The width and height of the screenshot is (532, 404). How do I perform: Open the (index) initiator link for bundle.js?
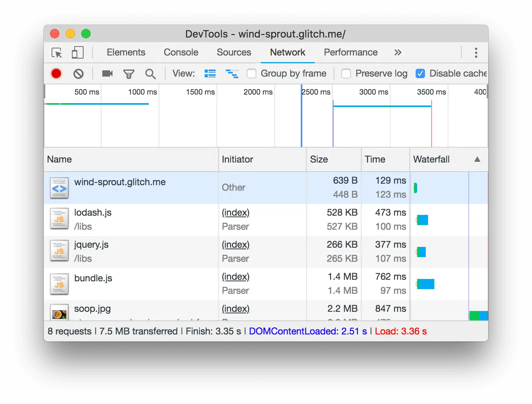236,277
